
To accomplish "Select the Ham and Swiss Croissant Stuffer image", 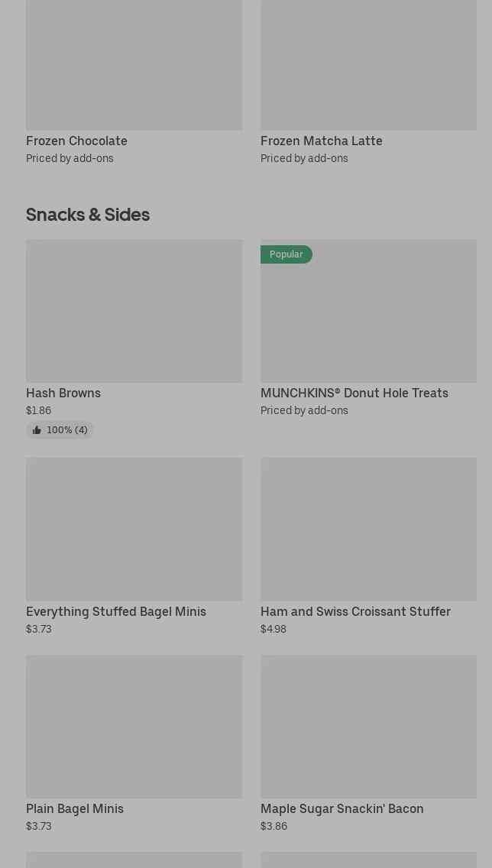I will point(368,529).
